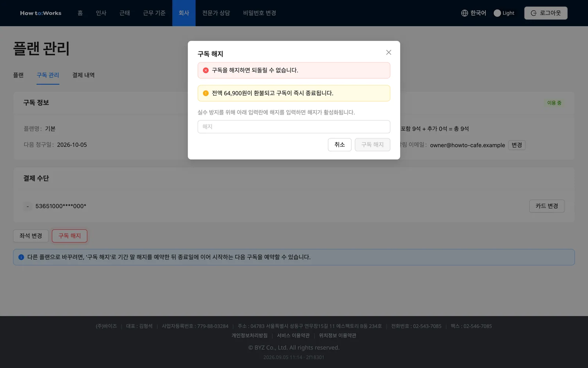Click the How to:Works logo
The height and width of the screenshot is (368, 588).
pyautogui.click(x=41, y=13)
